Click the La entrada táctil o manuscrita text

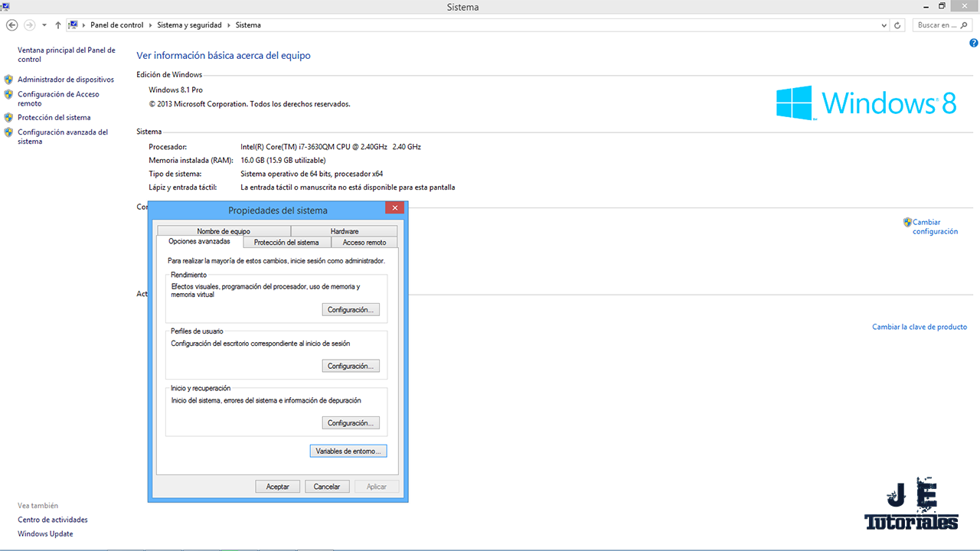pos(348,187)
